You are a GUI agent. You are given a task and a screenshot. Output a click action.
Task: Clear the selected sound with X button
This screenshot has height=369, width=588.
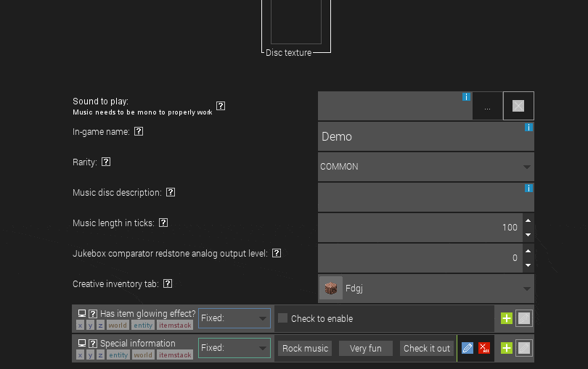coord(518,106)
